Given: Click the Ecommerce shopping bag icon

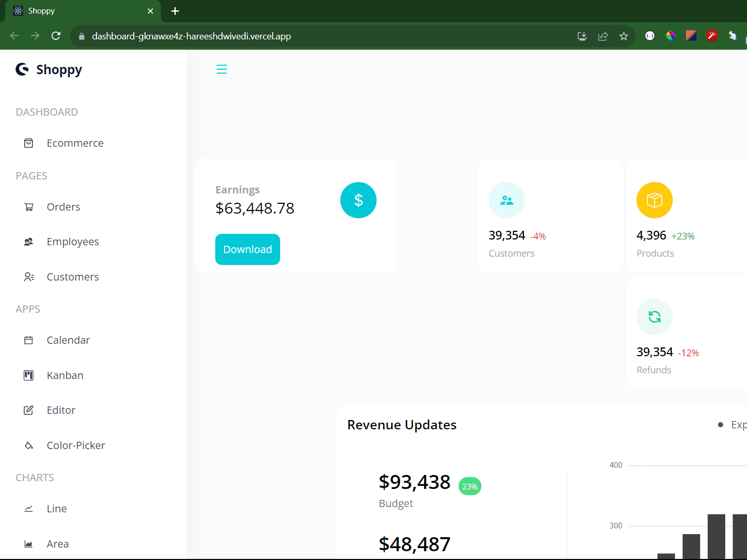Looking at the screenshot, I should pos(29,143).
